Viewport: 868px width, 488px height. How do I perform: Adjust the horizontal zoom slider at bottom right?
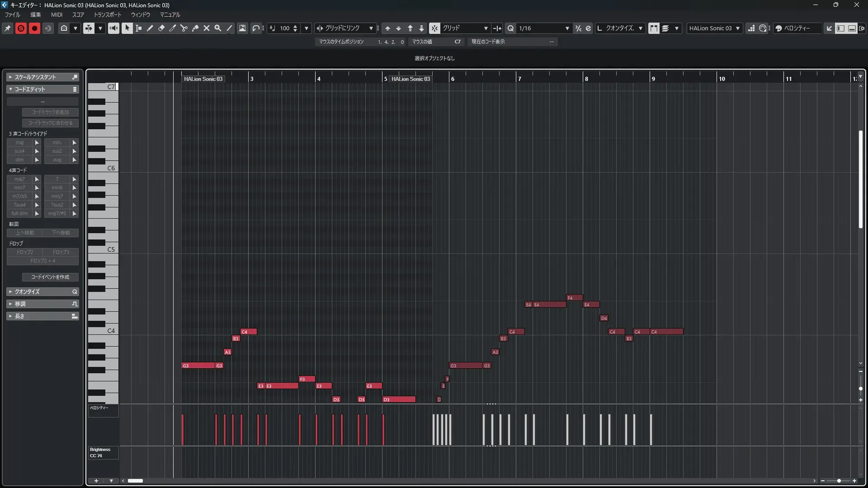coord(839,481)
